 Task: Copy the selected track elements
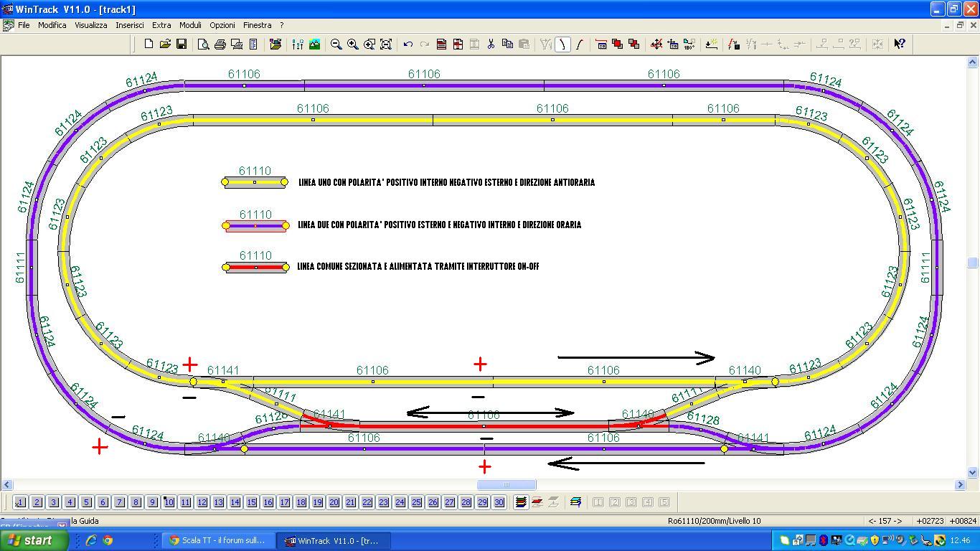pos(507,44)
